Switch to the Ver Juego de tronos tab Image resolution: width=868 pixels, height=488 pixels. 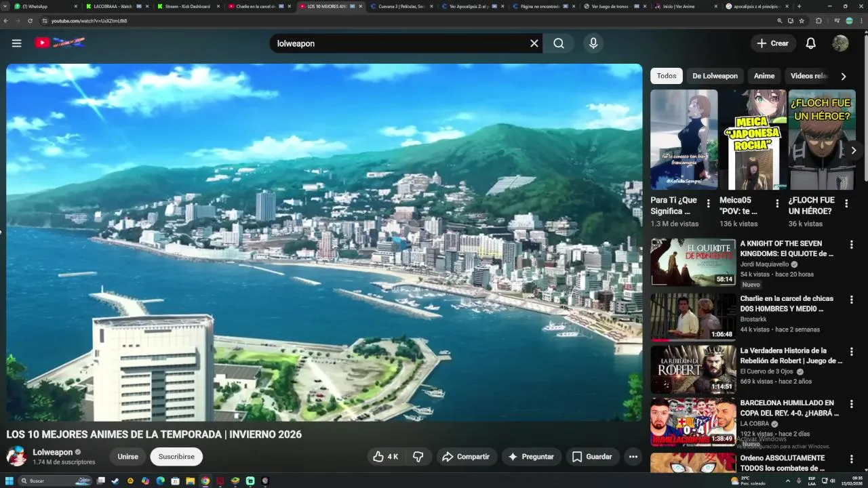click(x=616, y=6)
